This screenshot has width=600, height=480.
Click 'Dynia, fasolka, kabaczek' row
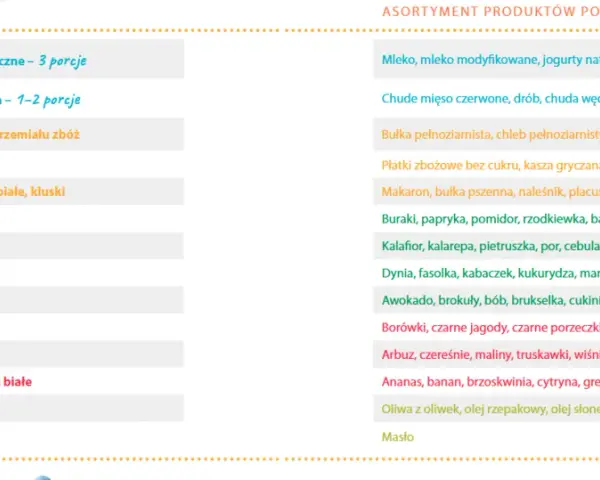pyautogui.click(x=487, y=273)
